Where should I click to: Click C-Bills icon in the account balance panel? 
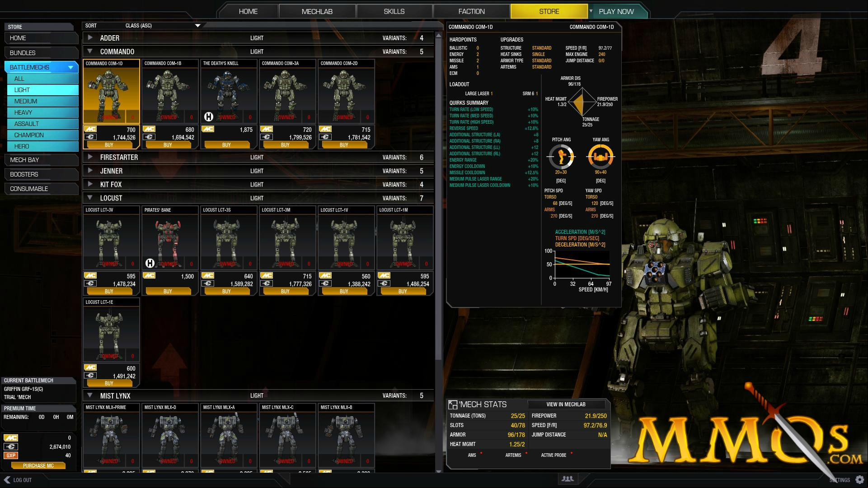[11, 446]
